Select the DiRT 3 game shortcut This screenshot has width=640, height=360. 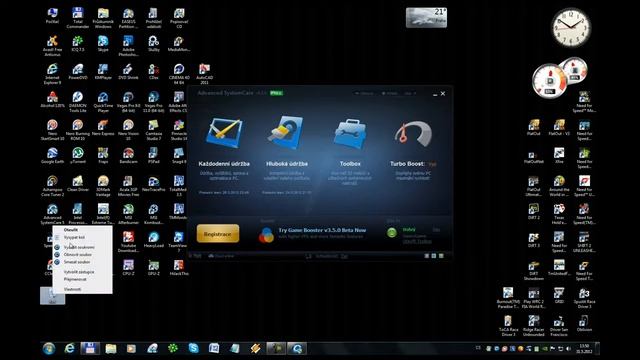[533, 240]
